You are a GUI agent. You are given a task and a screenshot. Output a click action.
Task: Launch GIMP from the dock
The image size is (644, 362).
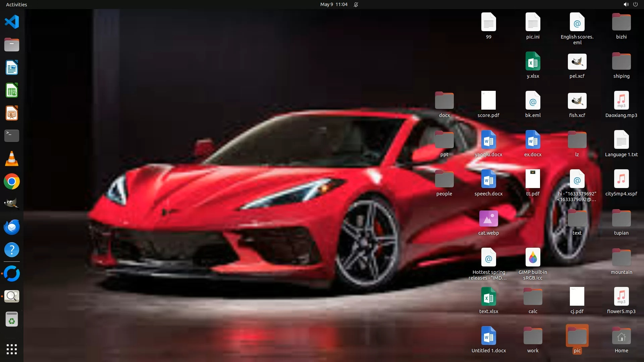click(x=12, y=204)
